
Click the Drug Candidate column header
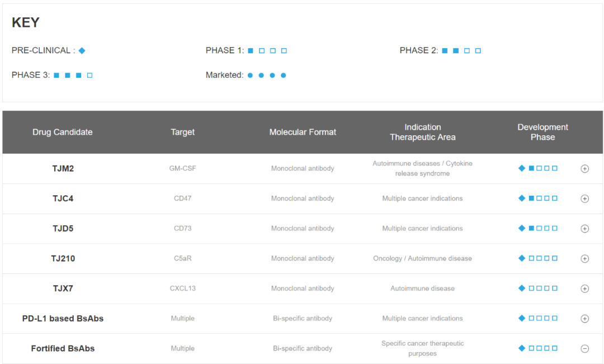tap(63, 133)
